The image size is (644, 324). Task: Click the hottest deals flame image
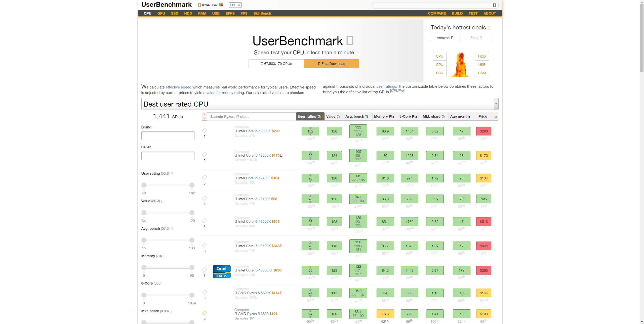(x=460, y=65)
